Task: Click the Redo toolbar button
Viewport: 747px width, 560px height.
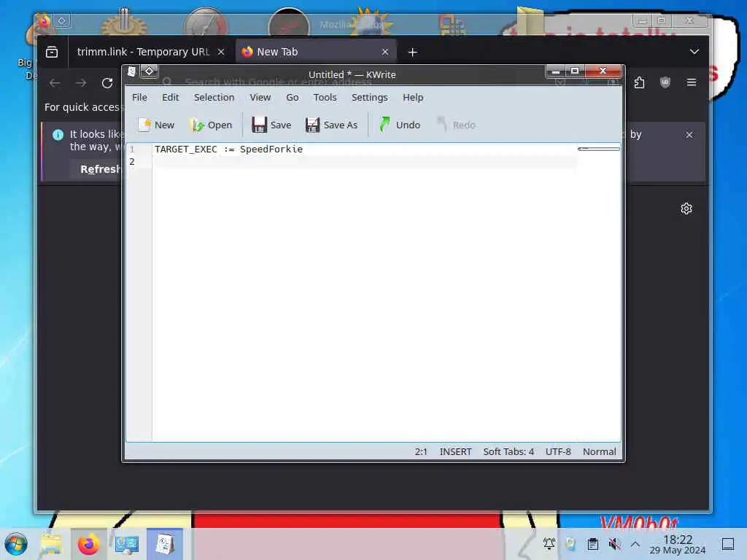Action: (457, 125)
